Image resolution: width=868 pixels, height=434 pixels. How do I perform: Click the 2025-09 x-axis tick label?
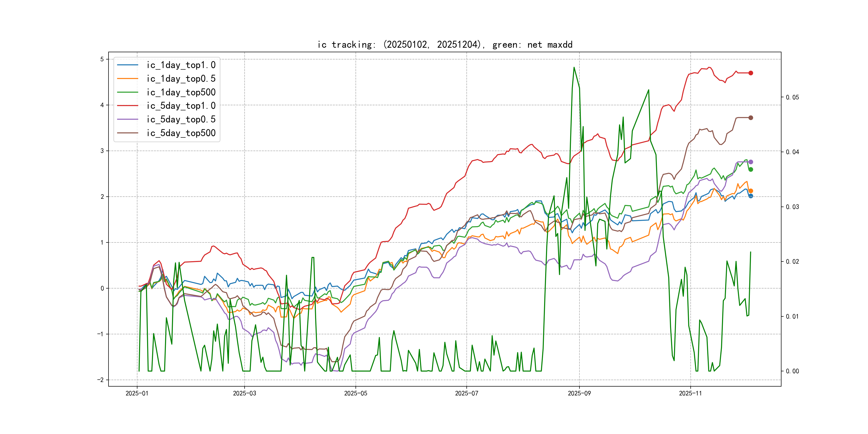[579, 394]
